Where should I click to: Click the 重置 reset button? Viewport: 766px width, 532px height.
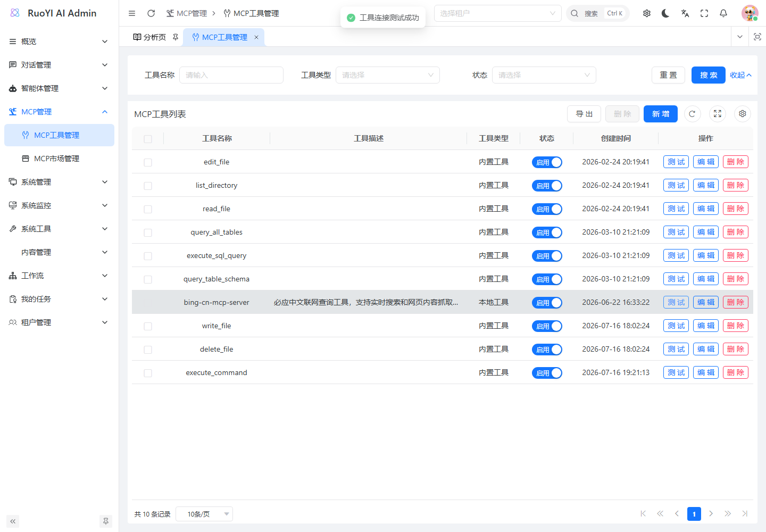[x=668, y=75]
